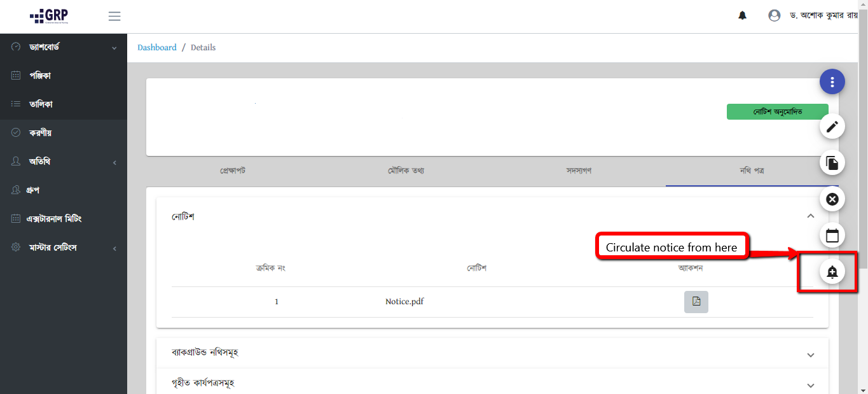Click the ড্যাশবোর্ড gauge icon
This screenshot has width=868, height=394.
pos(16,47)
